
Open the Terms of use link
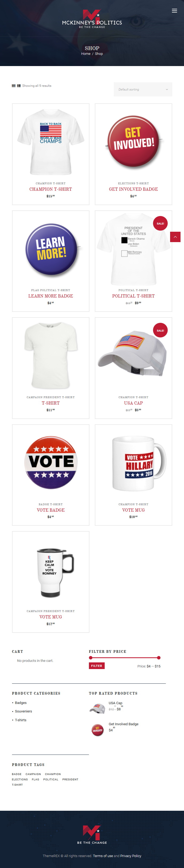[103, 855]
